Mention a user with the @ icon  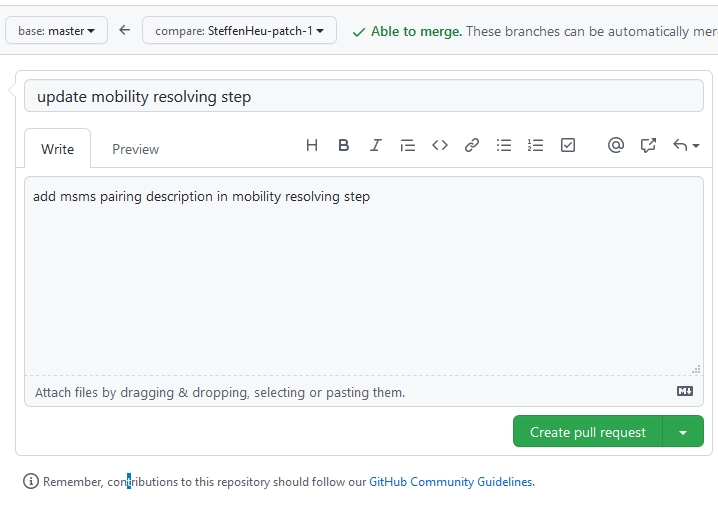pyautogui.click(x=616, y=146)
